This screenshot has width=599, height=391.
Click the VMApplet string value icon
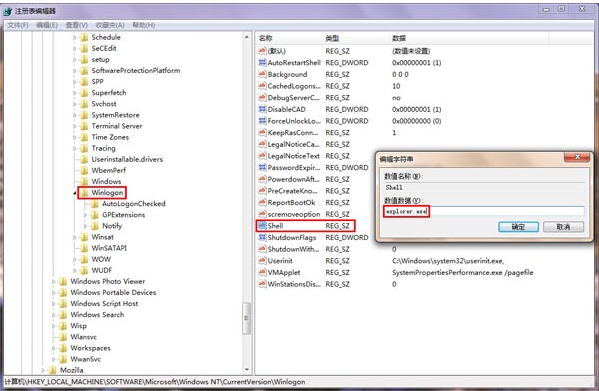click(x=262, y=272)
